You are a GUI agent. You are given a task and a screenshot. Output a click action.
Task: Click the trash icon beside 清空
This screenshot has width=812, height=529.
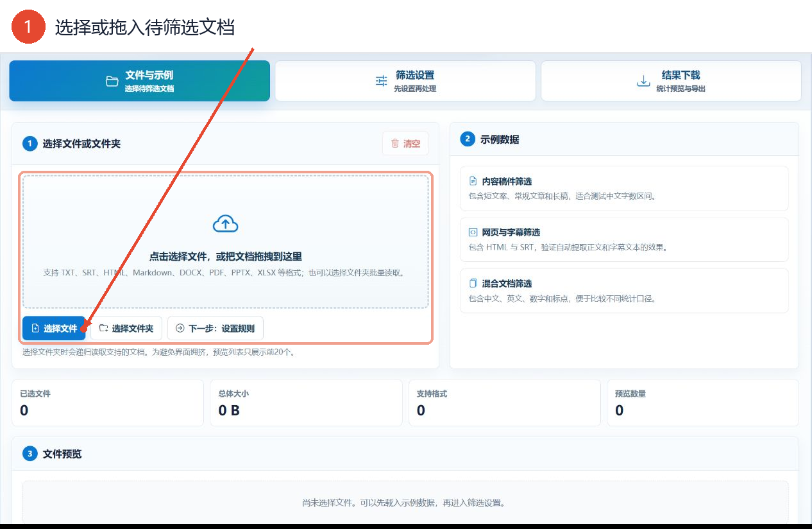coord(395,144)
